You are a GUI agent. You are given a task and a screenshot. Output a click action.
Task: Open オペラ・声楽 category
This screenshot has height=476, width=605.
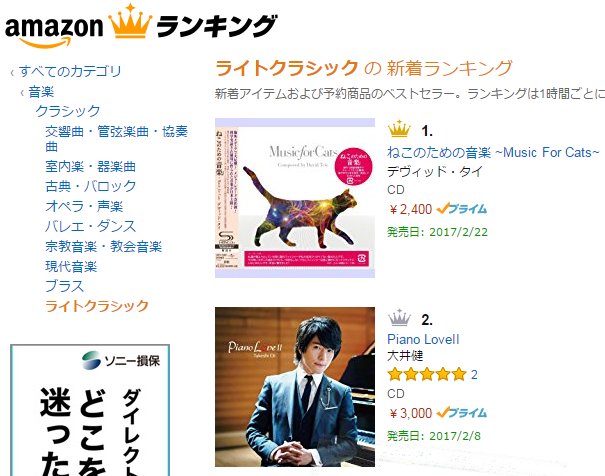[84, 206]
